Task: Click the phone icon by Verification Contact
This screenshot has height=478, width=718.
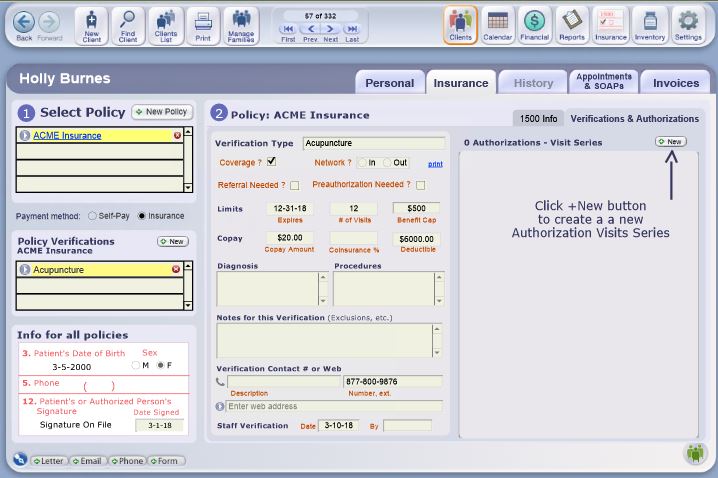Action: click(x=220, y=381)
